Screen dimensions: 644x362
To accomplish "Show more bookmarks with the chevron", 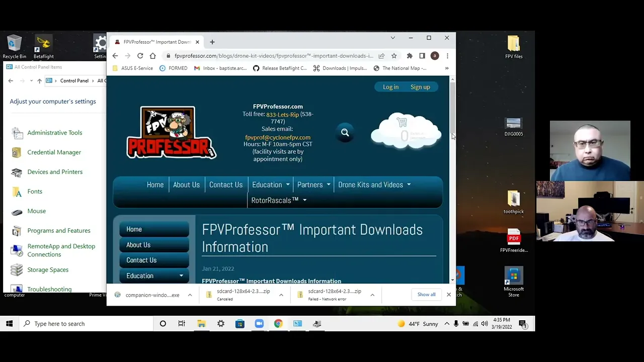I will [x=446, y=68].
